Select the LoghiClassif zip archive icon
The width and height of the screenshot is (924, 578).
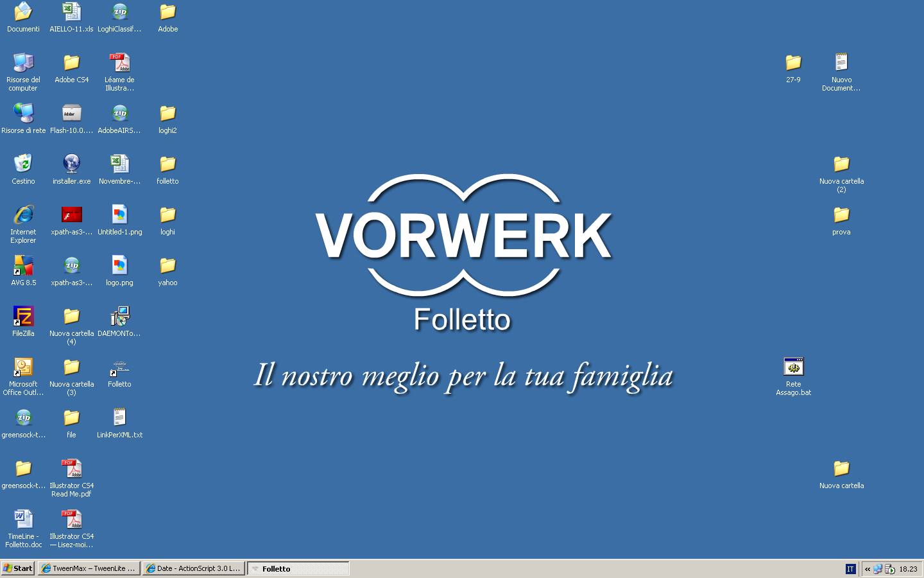(x=119, y=12)
